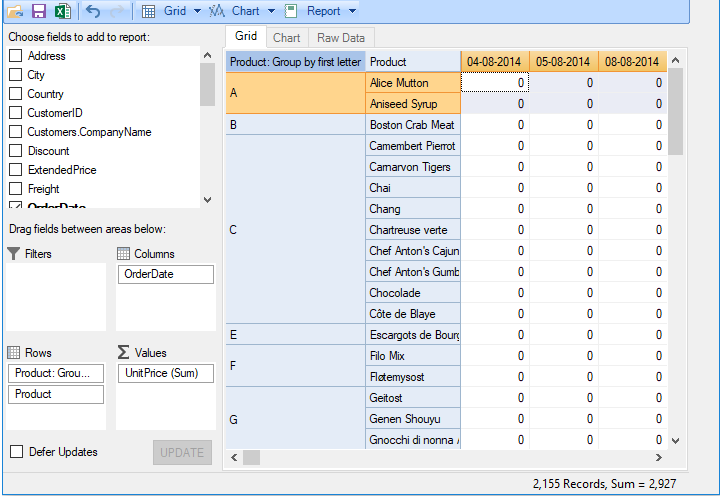Click the Save disk icon
Screen dimensions: 723x498
39,11
